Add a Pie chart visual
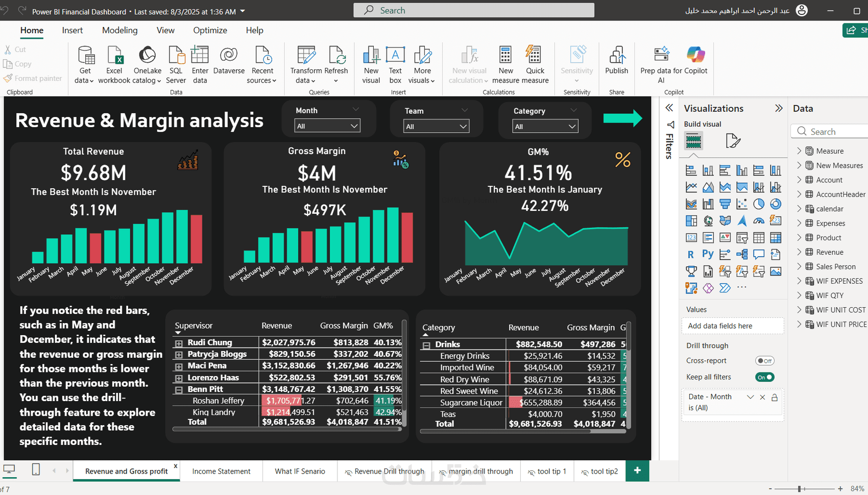Image resolution: width=868 pixels, height=495 pixels. point(759,204)
